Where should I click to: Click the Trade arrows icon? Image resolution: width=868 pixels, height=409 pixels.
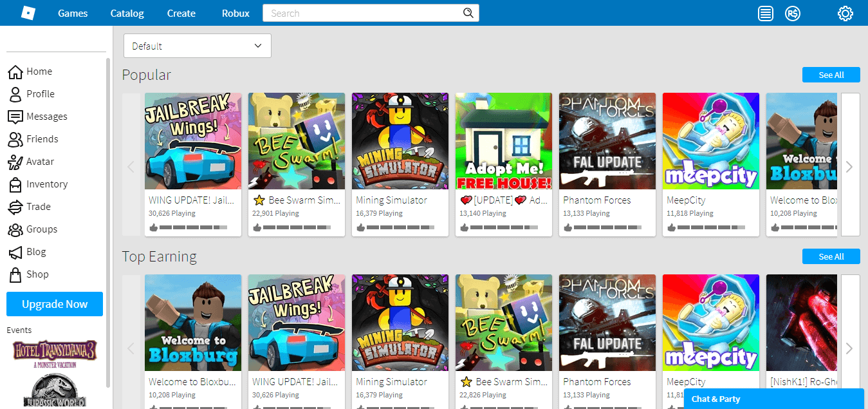15,207
